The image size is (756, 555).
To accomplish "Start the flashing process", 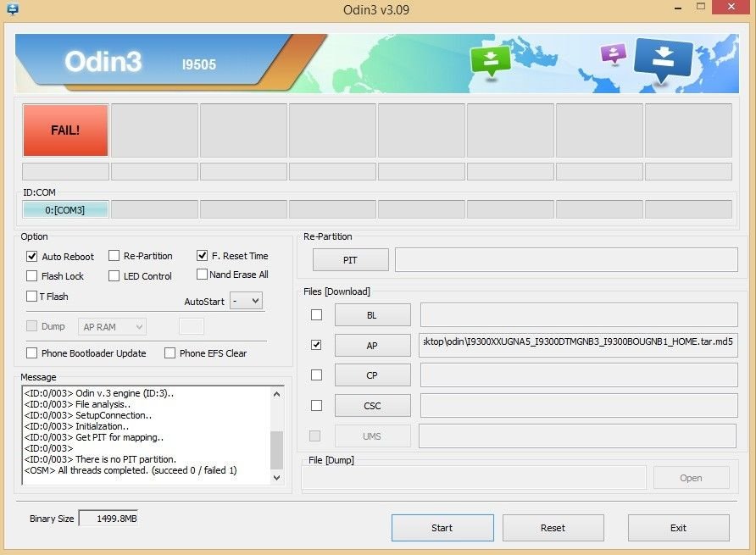I will 442,528.
